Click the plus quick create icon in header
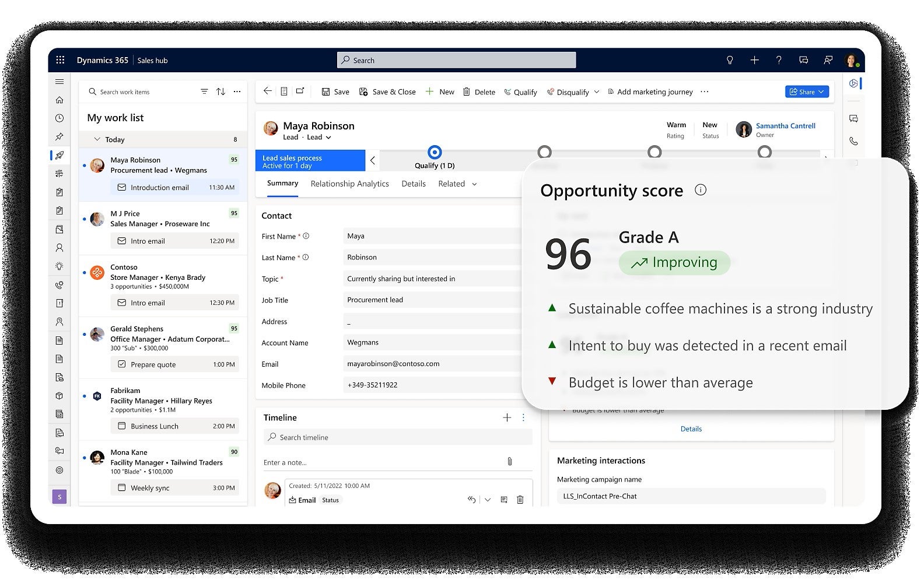 [754, 60]
